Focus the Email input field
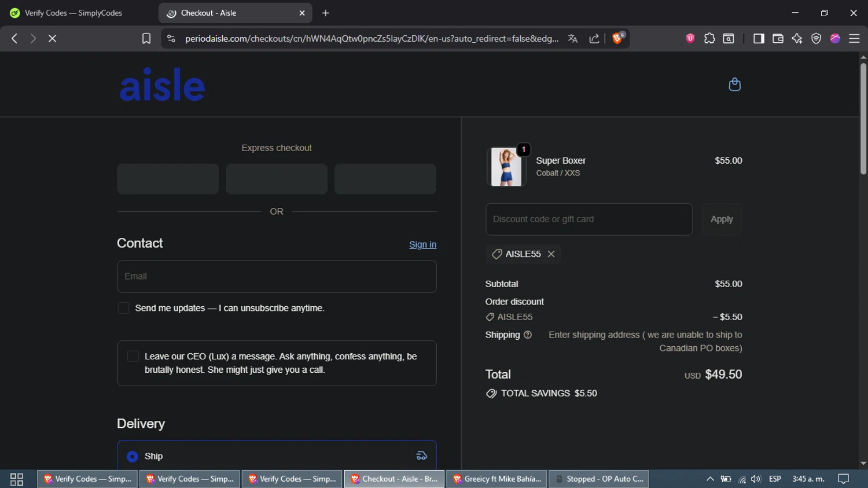Screen dimensions: 868x488 277,277
